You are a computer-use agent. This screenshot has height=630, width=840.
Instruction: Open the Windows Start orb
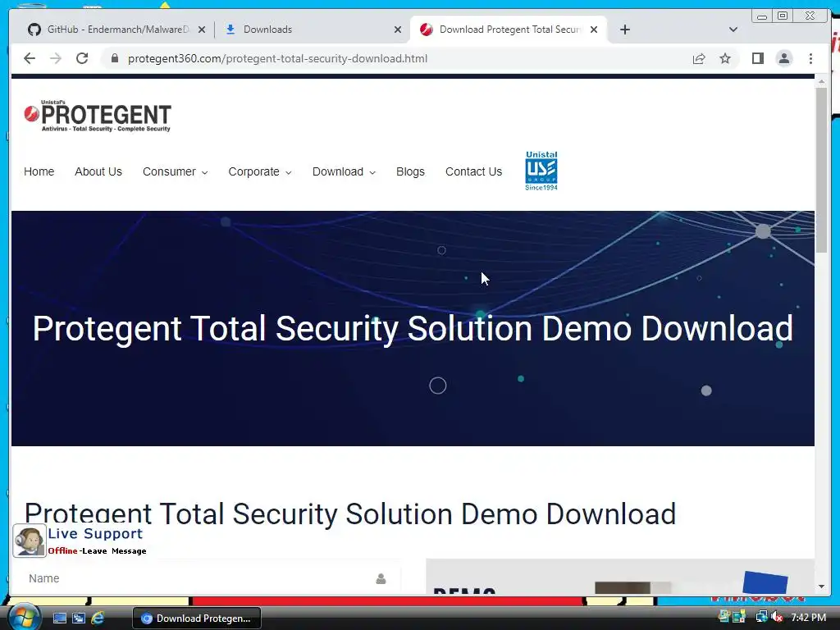(x=24, y=618)
